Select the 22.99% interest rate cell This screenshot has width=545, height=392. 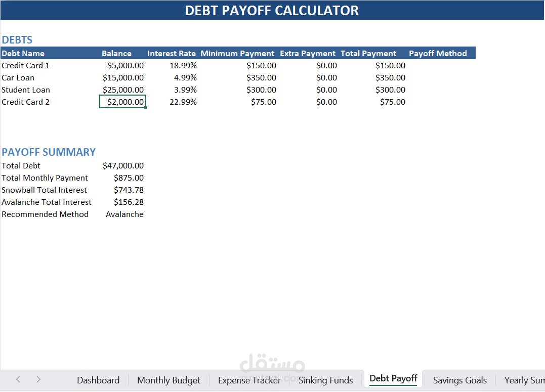(x=183, y=102)
